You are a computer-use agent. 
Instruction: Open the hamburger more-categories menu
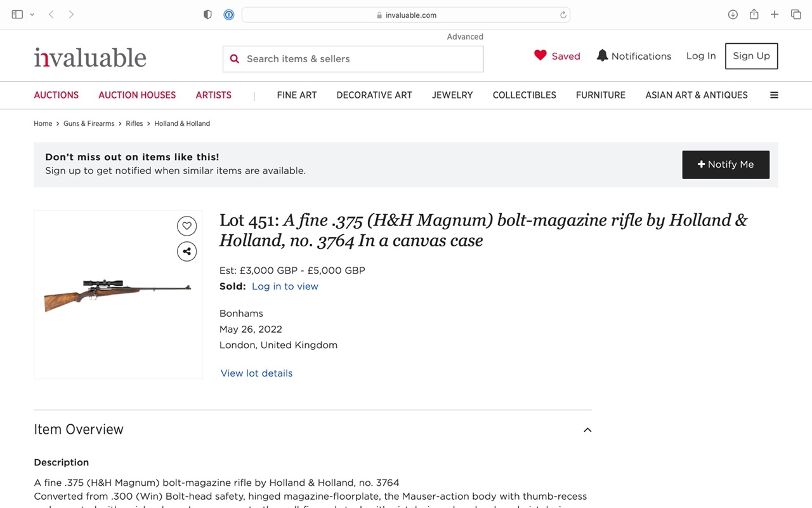point(774,95)
